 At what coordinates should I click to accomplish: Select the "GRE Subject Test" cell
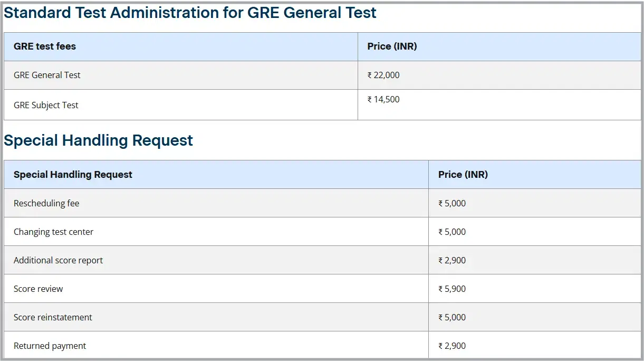point(46,104)
